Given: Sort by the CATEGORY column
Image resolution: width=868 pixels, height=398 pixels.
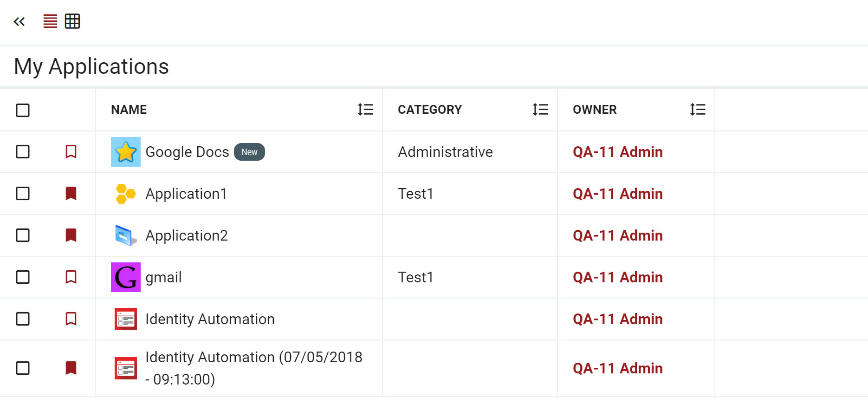Looking at the screenshot, I should click(540, 110).
